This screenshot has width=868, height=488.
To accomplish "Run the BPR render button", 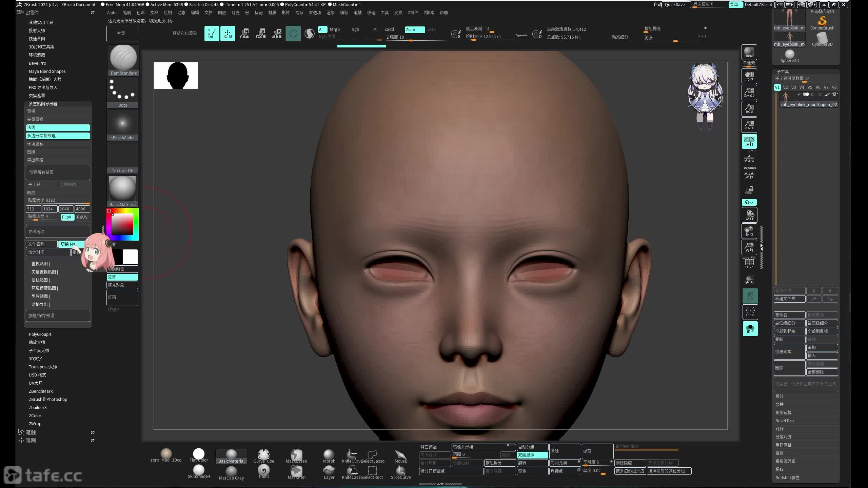I will tap(749, 52).
